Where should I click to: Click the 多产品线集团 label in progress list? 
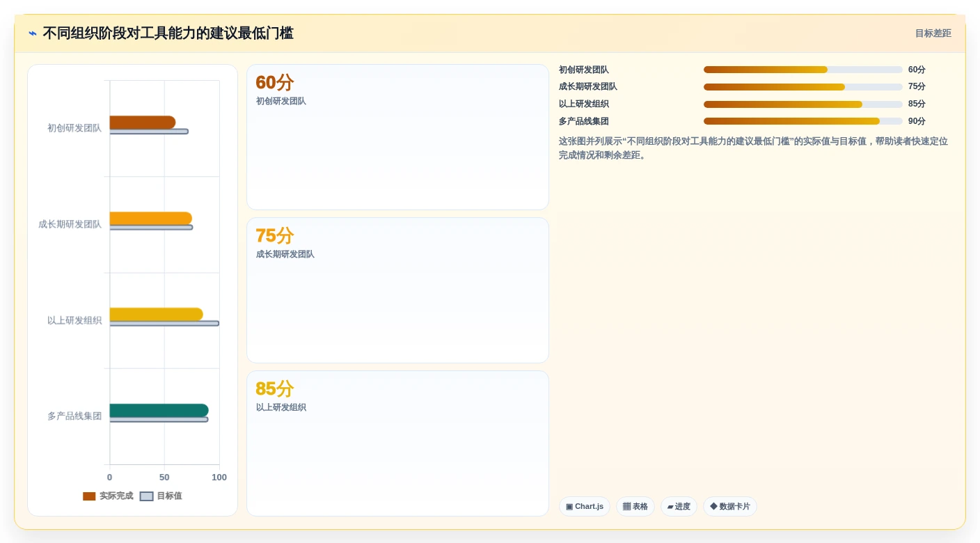pyautogui.click(x=584, y=121)
